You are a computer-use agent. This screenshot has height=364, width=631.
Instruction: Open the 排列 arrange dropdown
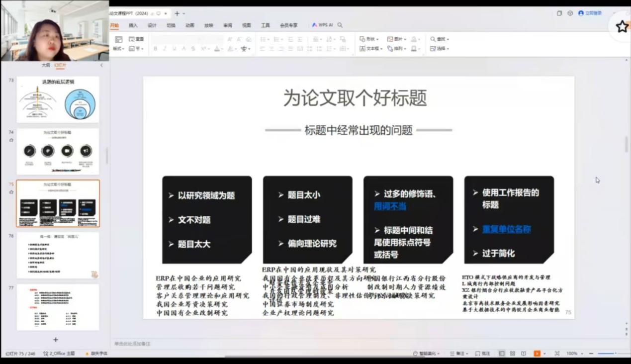397,49
